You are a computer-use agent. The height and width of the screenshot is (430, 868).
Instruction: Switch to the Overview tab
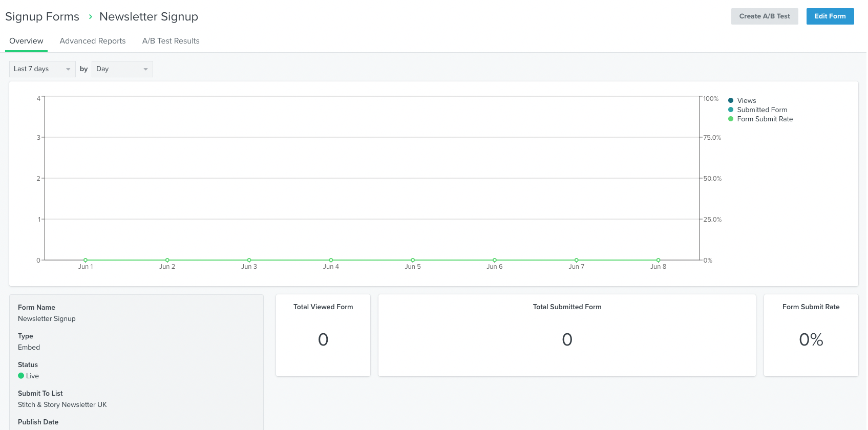click(x=26, y=41)
